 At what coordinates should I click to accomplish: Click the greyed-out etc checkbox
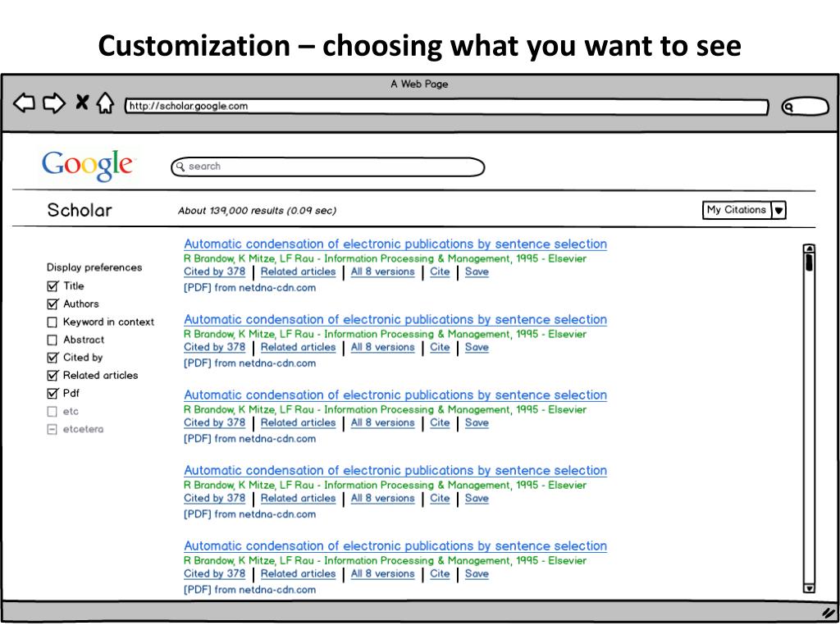click(x=52, y=412)
